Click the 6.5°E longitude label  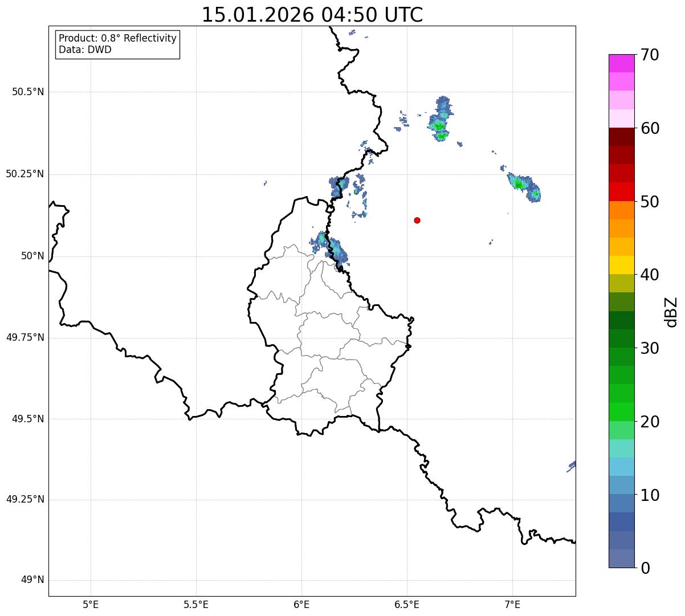coord(407,605)
